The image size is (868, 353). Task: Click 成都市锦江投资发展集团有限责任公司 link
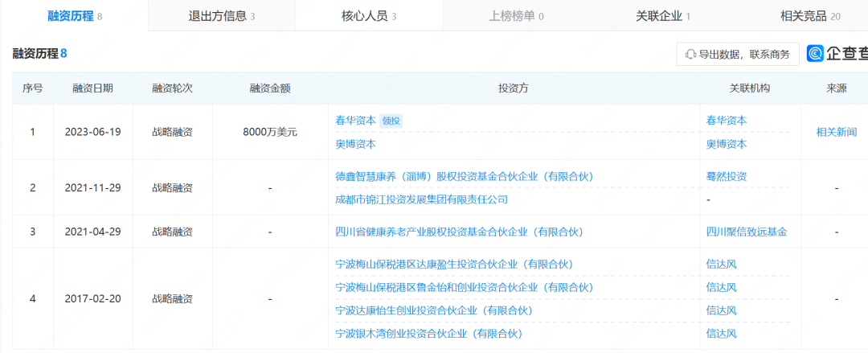pyautogui.click(x=421, y=199)
